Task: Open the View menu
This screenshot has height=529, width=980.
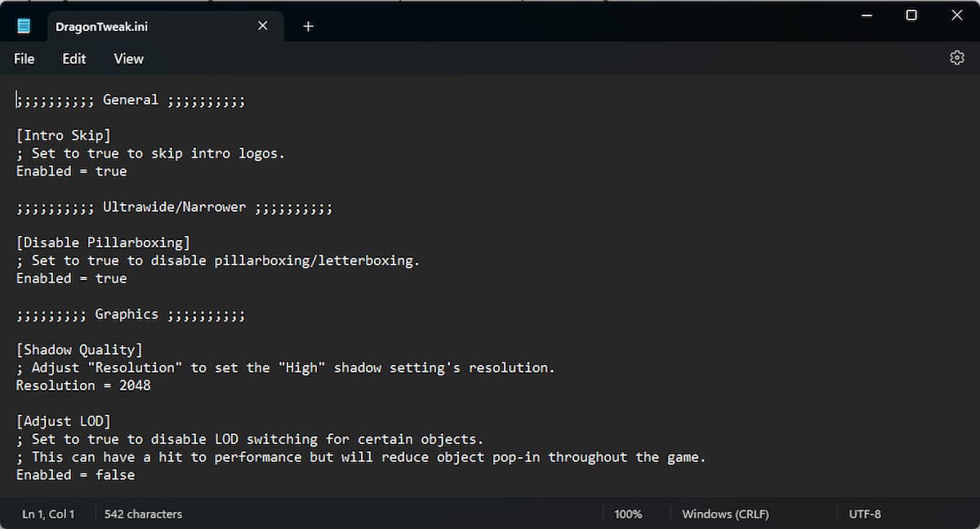Action: pyautogui.click(x=128, y=59)
